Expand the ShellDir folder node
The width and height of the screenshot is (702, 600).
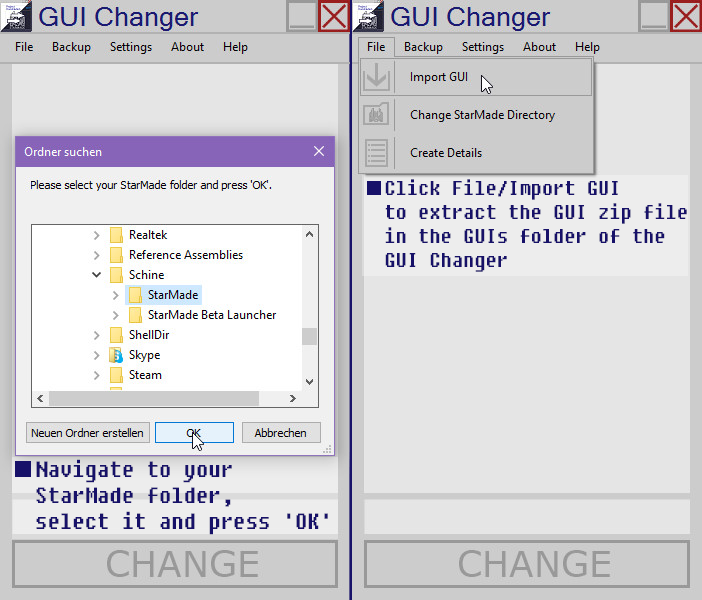(x=96, y=335)
